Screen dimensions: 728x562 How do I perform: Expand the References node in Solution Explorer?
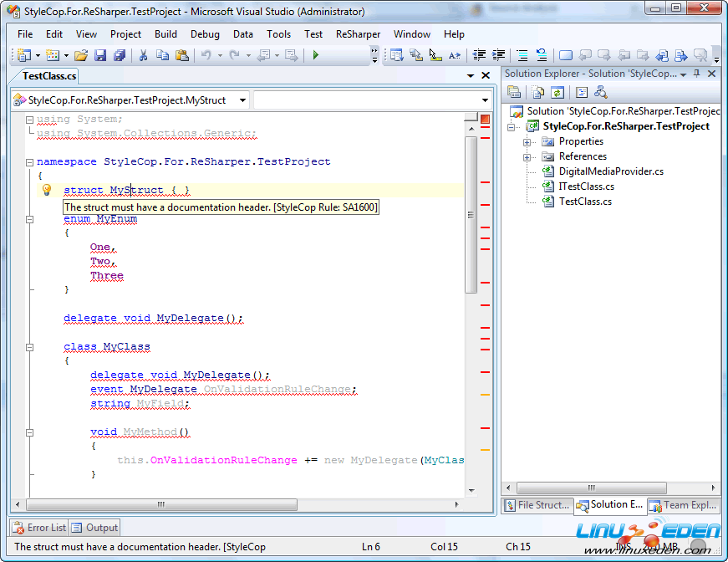click(527, 157)
